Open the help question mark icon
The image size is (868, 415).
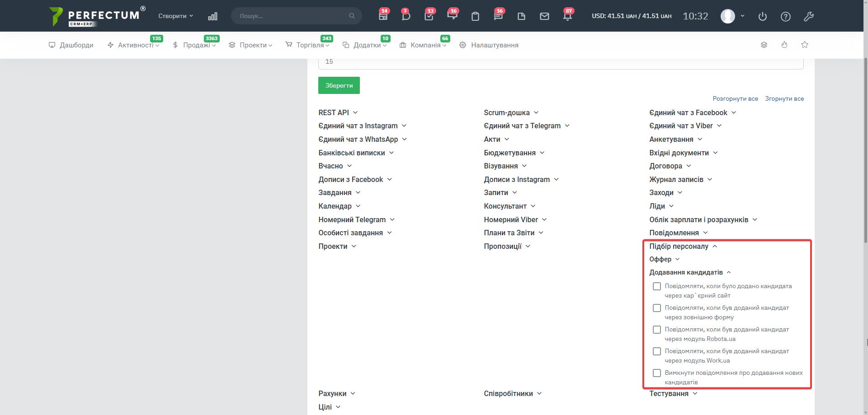785,16
